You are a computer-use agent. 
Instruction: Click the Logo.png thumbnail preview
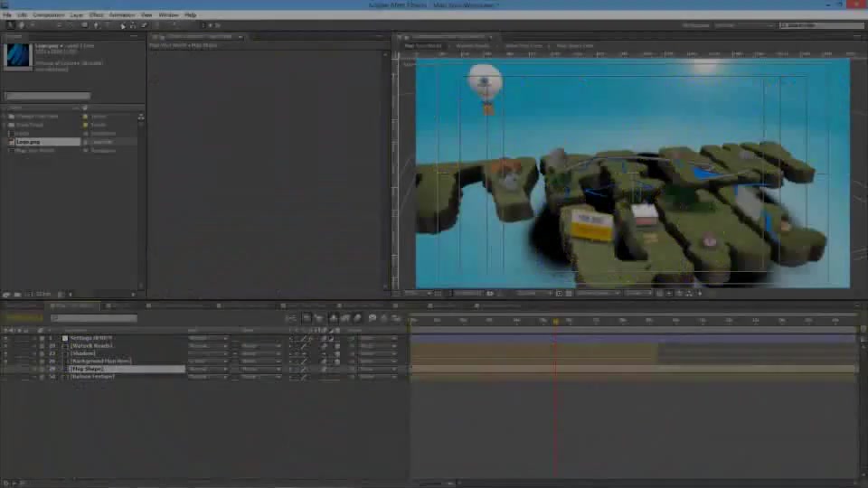click(x=18, y=56)
